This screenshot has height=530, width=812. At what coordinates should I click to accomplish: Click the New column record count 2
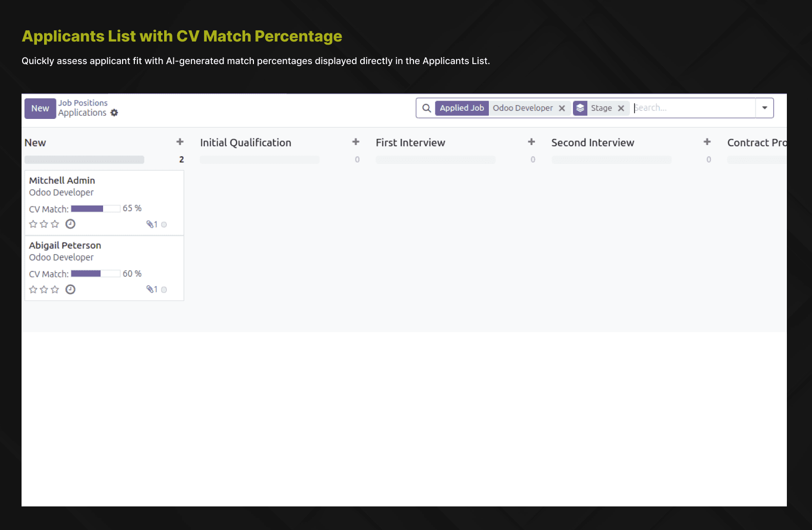[182, 160]
